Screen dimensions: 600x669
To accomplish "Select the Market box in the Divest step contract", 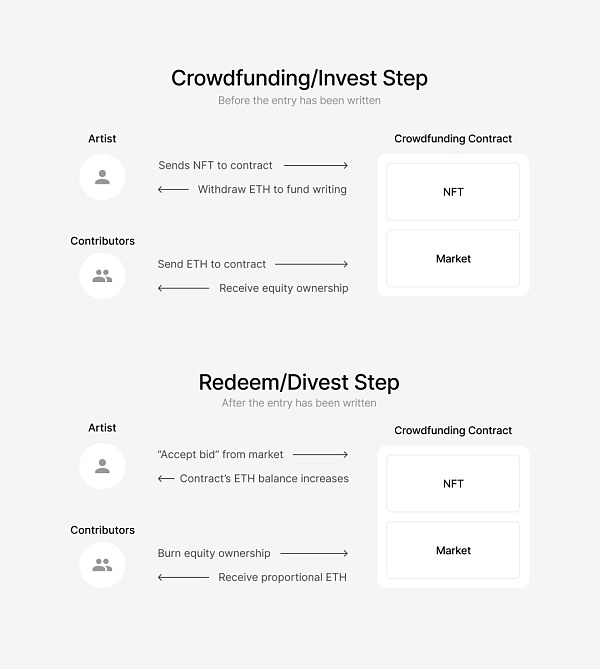I will point(453,551).
